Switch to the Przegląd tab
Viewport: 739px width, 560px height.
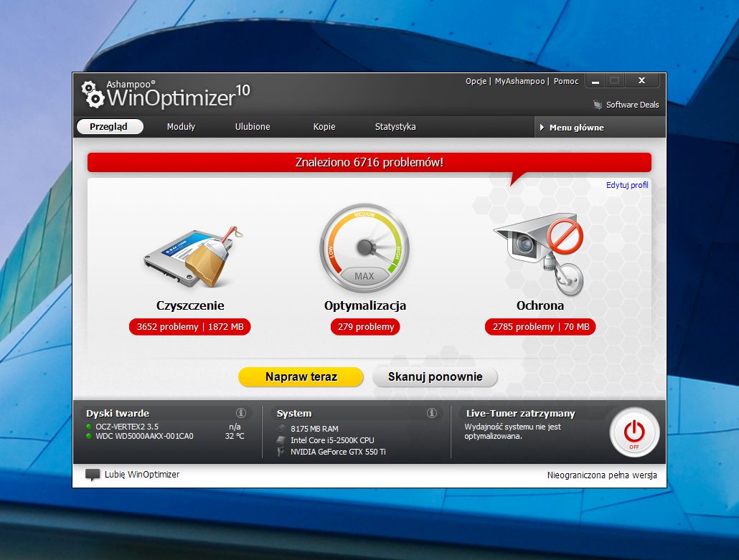[x=110, y=127]
